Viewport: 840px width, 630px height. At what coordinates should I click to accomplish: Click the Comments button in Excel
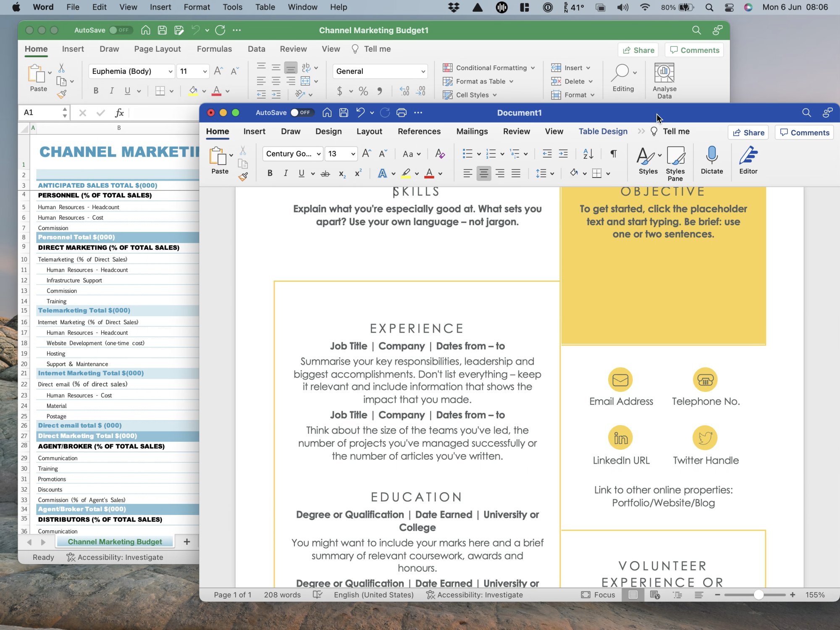(694, 50)
